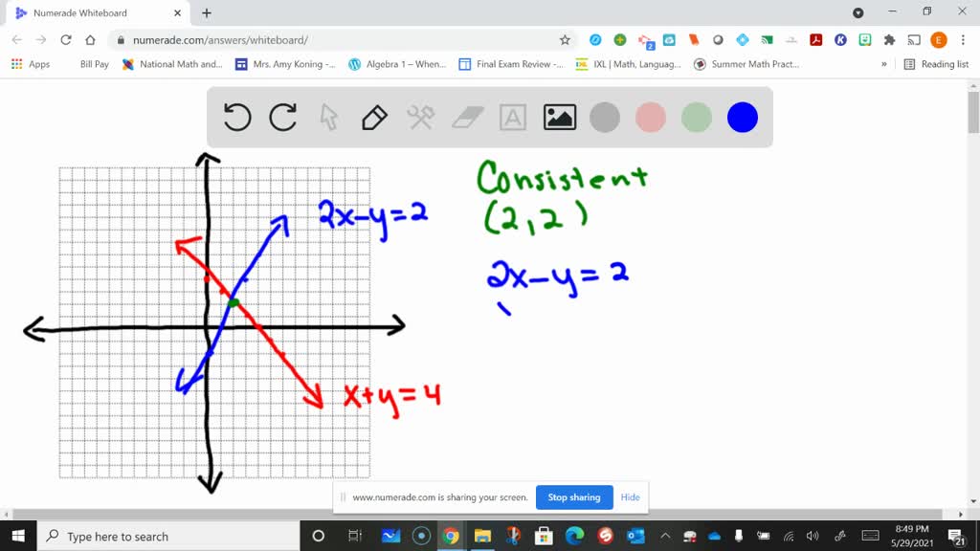980x551 pixels.
Task: Open Chrome's three-dot menu
Action: [962, 40]
